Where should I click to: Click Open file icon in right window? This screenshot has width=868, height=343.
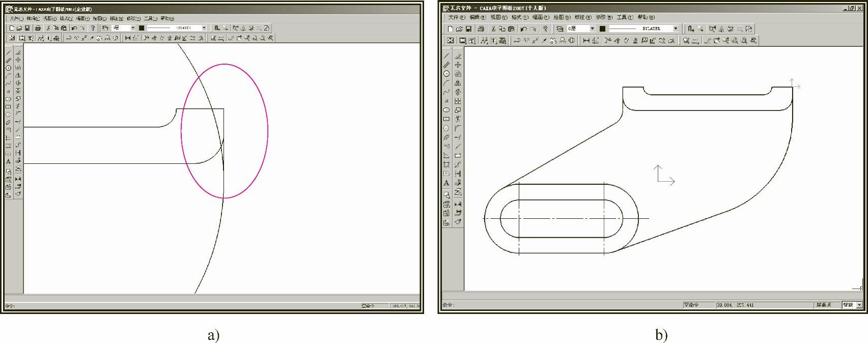(459, 29)
